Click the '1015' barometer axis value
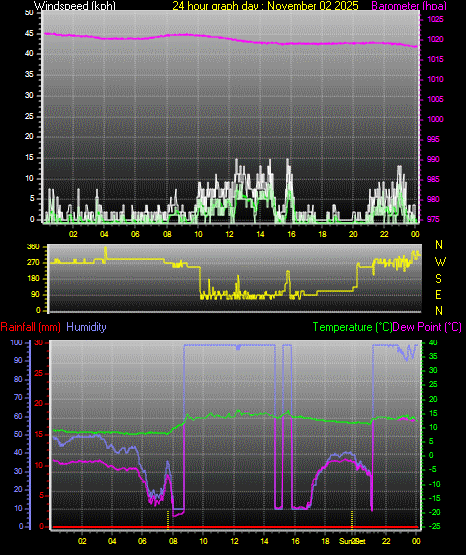The width and height of the screenshot is (466, 555). tap(435, 59)
